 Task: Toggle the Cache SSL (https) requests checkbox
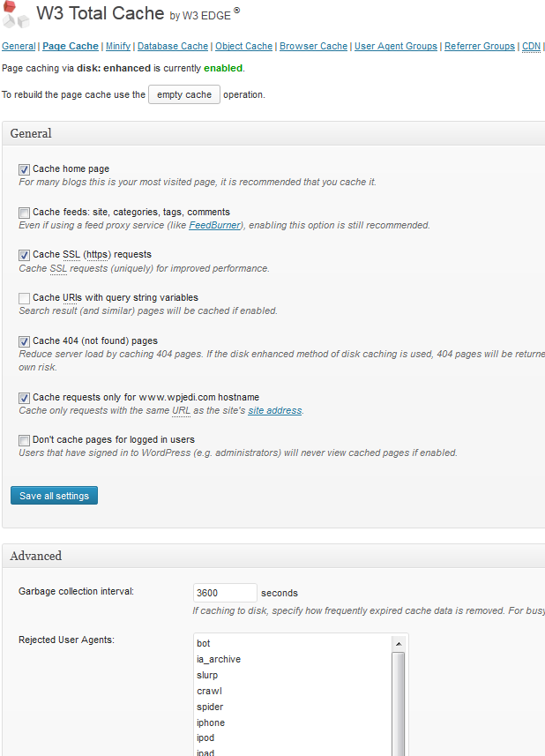[24, 255]
